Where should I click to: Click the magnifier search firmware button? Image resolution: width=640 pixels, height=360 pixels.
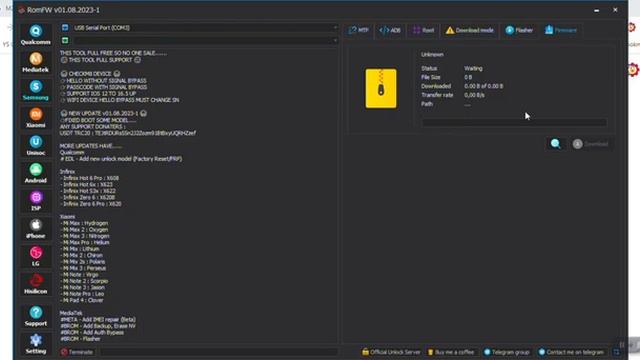tap(556, 144)
